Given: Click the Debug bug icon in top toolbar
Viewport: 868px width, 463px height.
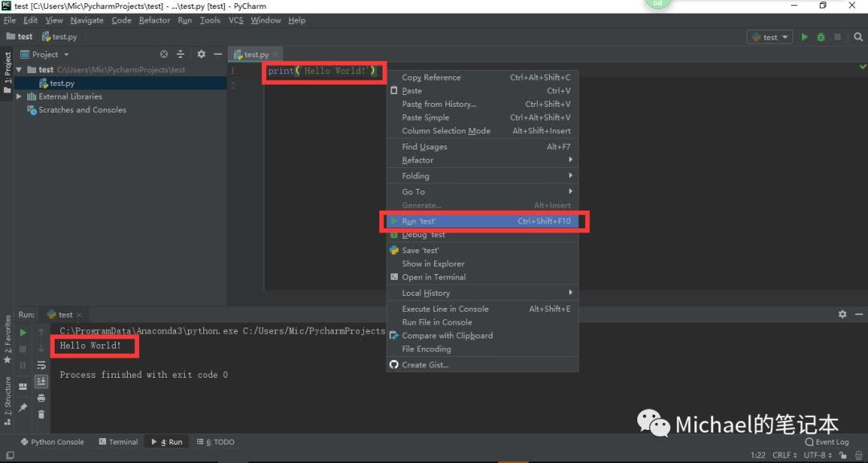Looking at the screenshot, I should point(821,37).
